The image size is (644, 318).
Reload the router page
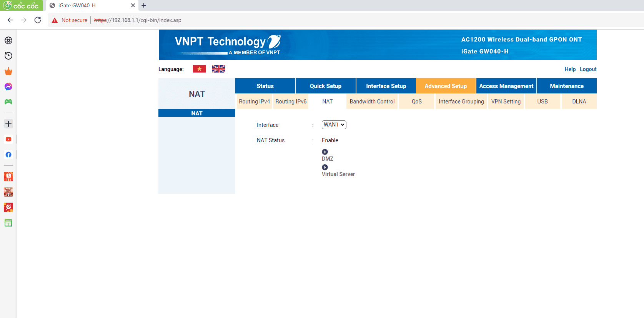click(38, 20)
